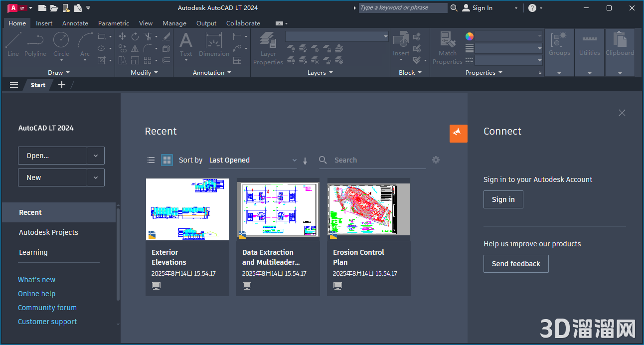Toggle the sort order arrow
This screenshot has height=345, width=644.
305,161
